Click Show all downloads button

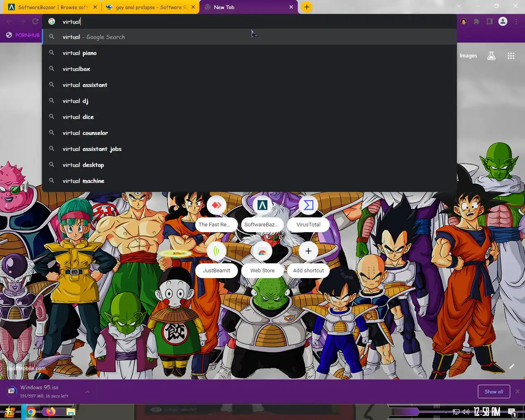[494, 391]
